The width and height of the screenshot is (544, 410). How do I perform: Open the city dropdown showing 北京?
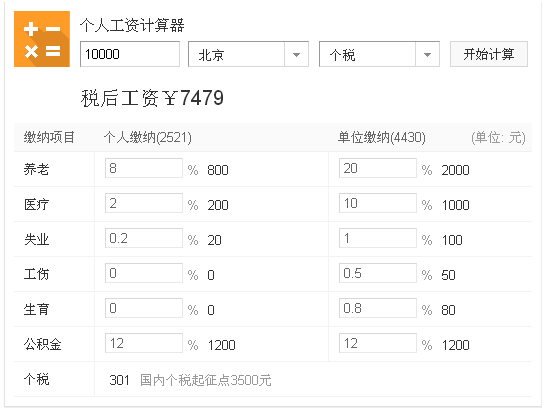click(248, 54)
